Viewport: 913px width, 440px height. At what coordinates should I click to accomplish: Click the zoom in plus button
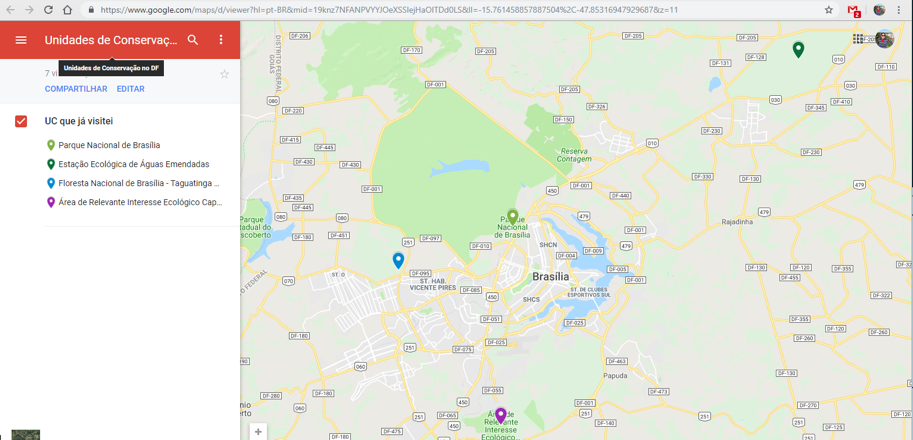258,432
